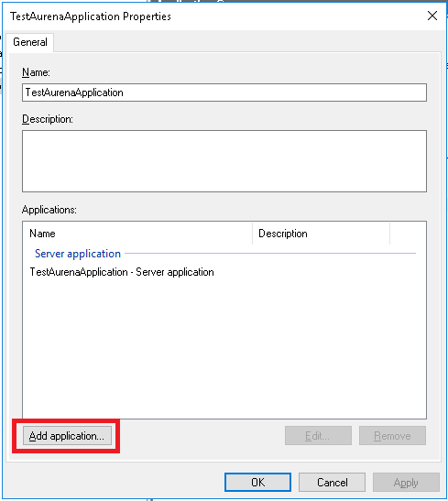
Task: Click the Description: field label
Action: 48,119
